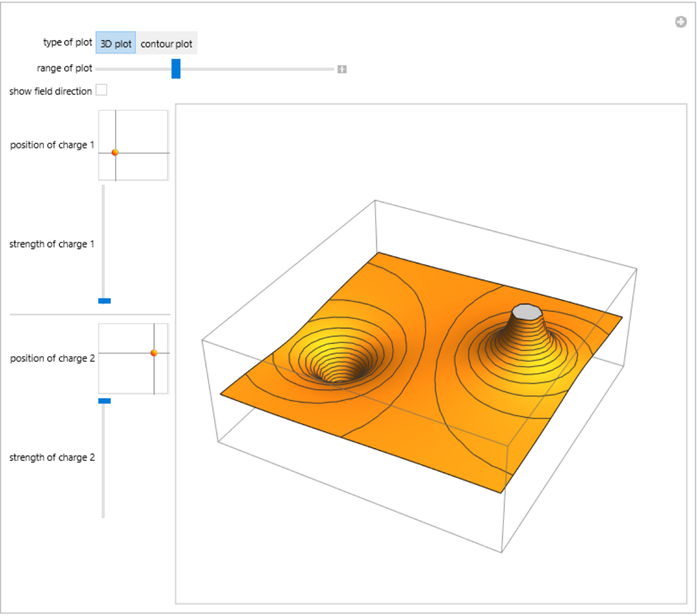Click the charge 1 position locator dot
Viewport: 697px width, 616px height.
(115, 152)
